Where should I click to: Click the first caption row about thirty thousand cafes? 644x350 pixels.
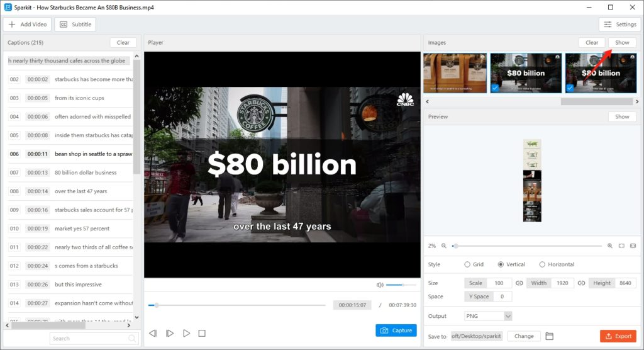point(69,60)
